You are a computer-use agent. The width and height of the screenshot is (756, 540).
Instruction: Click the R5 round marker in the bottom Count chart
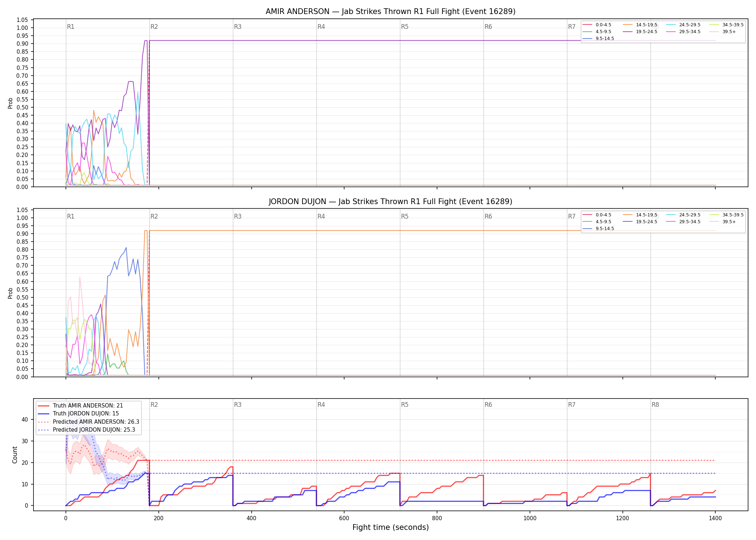tap(405, 405)
